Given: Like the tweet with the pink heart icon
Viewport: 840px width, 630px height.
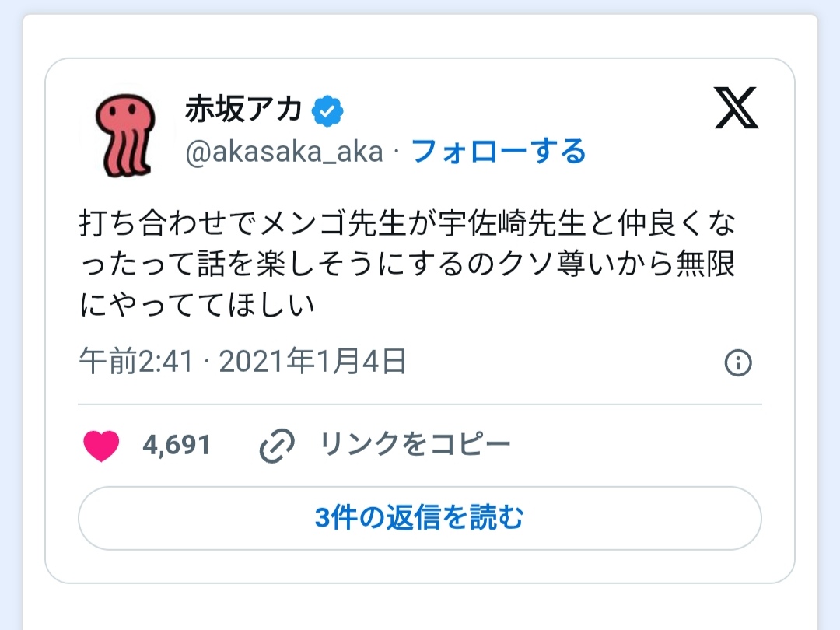Looking at the screenshot, I should [102, 446].
